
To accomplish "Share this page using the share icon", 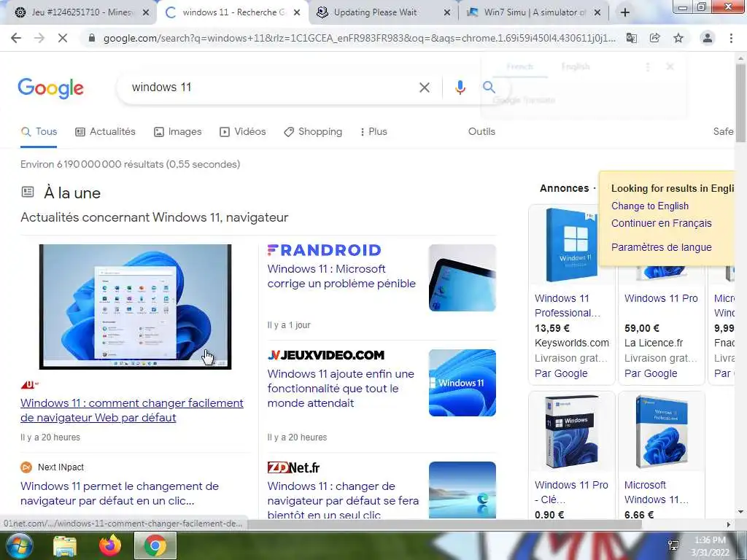I will click(x=655, y=38).
